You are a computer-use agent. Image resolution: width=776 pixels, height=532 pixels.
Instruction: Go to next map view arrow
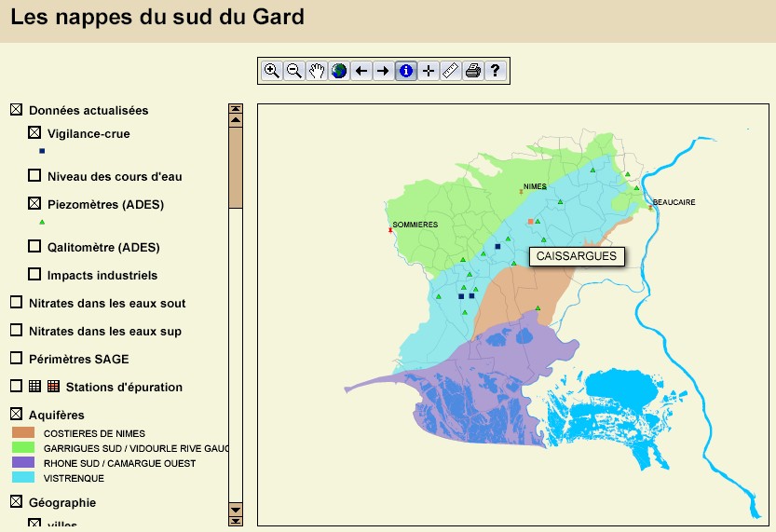click(384, 71)
